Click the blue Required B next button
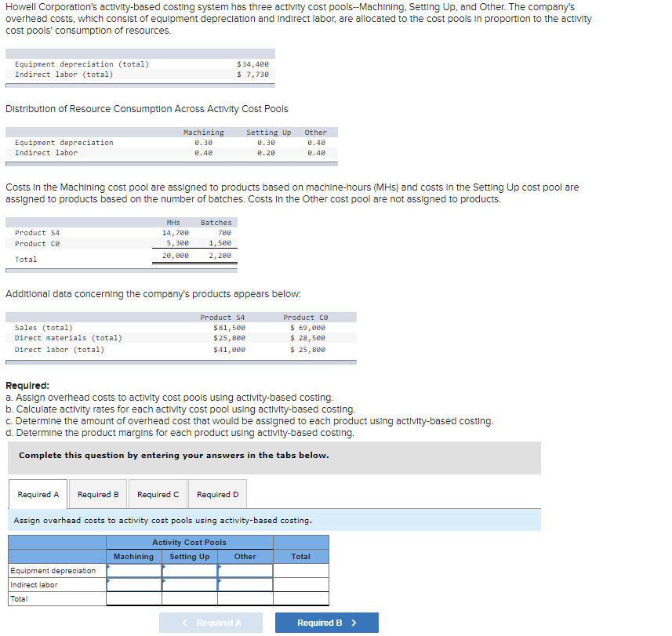 pyautogui.click(x=326, y=623)
